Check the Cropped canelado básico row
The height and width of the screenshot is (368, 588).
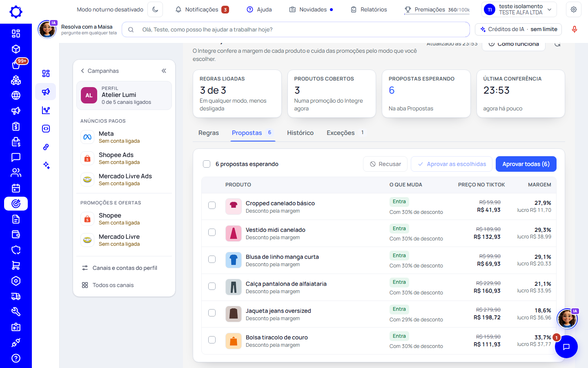tap(212, 205)
